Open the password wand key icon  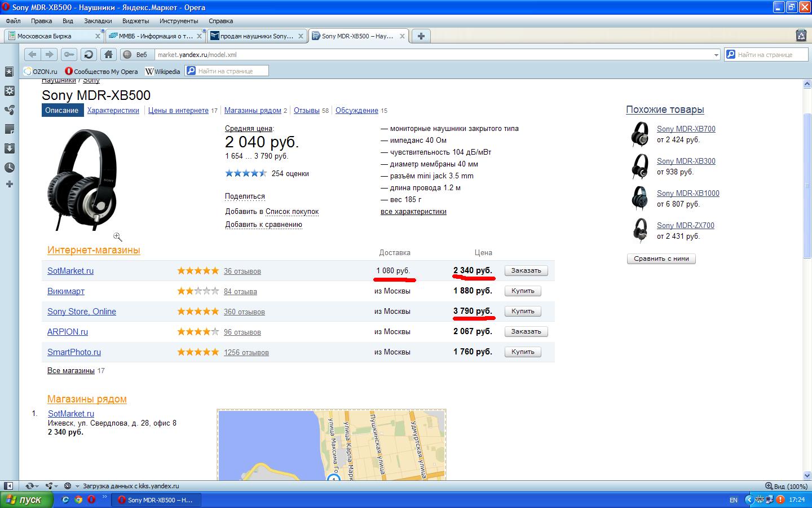[x=69, y=55]
